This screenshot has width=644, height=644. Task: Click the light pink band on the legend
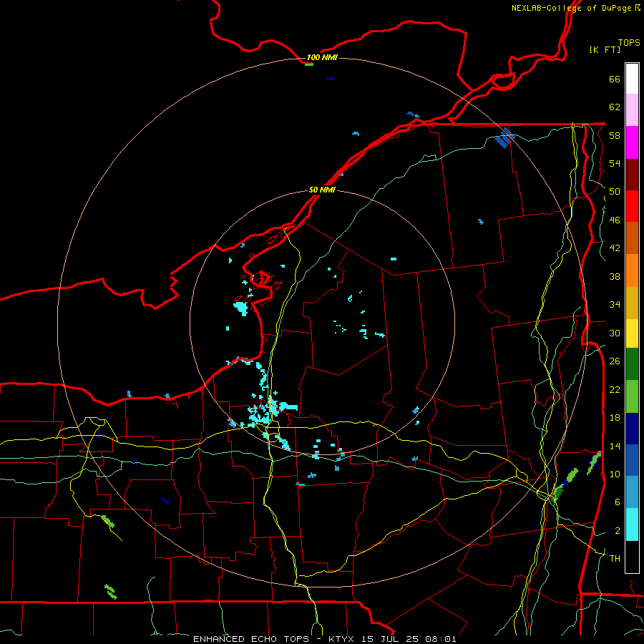632,110
